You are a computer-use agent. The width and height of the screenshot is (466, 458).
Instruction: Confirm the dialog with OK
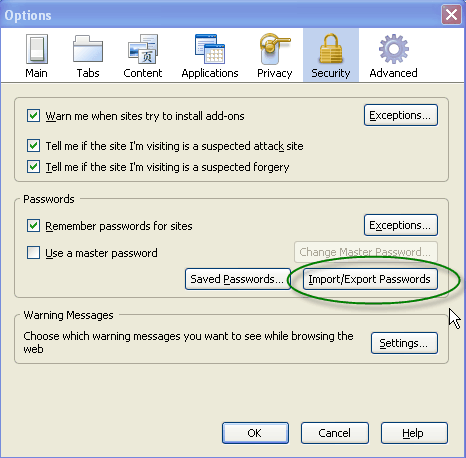pyautogui.click(x=255, y=433)
